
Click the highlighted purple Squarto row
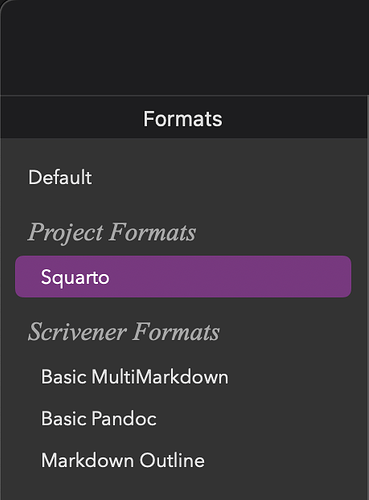183,277
